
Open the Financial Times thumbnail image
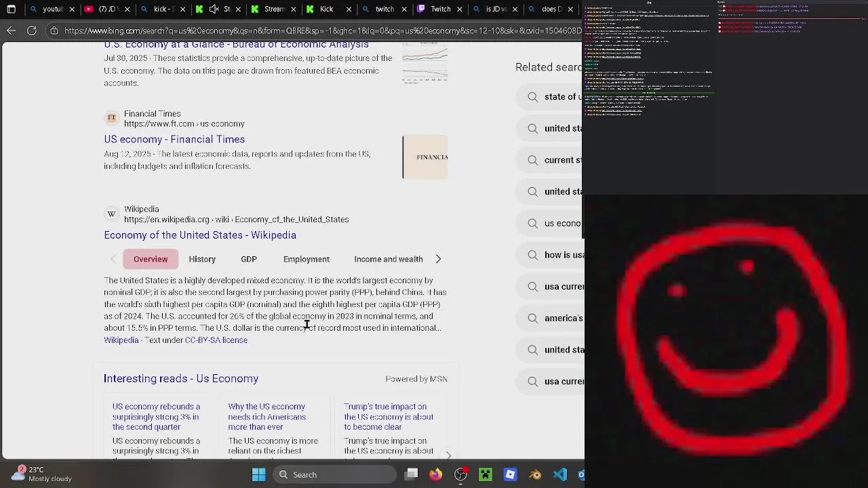pos(425,157)
